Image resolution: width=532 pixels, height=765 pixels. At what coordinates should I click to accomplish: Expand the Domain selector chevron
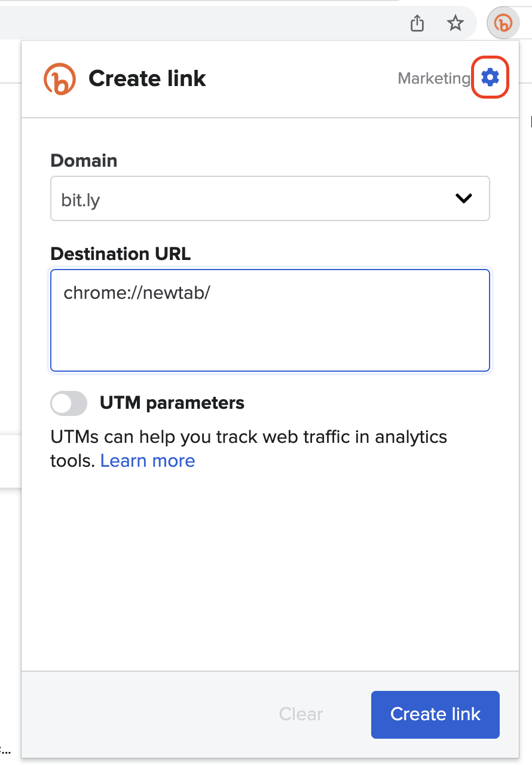tap(463, 198)
